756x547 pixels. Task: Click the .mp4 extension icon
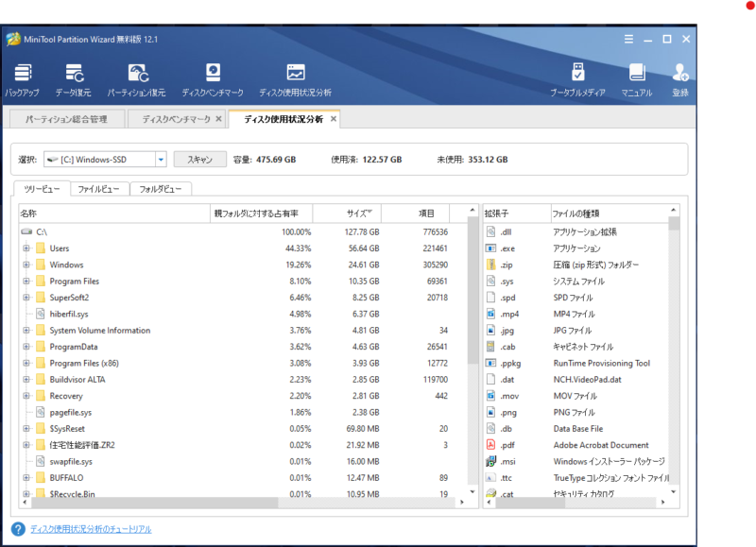tap(490, 314)
